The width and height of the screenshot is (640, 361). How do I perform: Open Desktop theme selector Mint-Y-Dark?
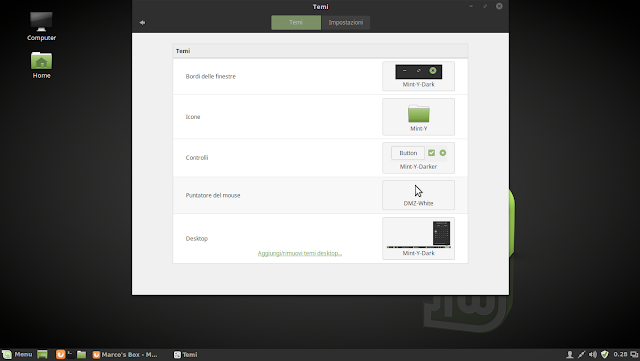(418, 238)
